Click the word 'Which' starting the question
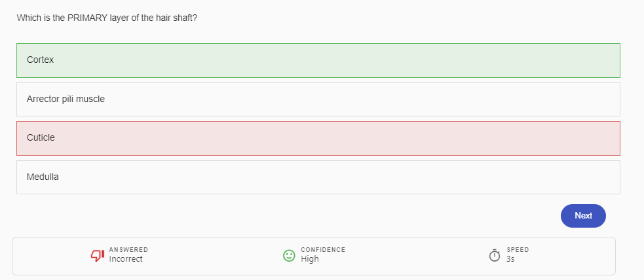Screen dimensions: 644x280 29,18
